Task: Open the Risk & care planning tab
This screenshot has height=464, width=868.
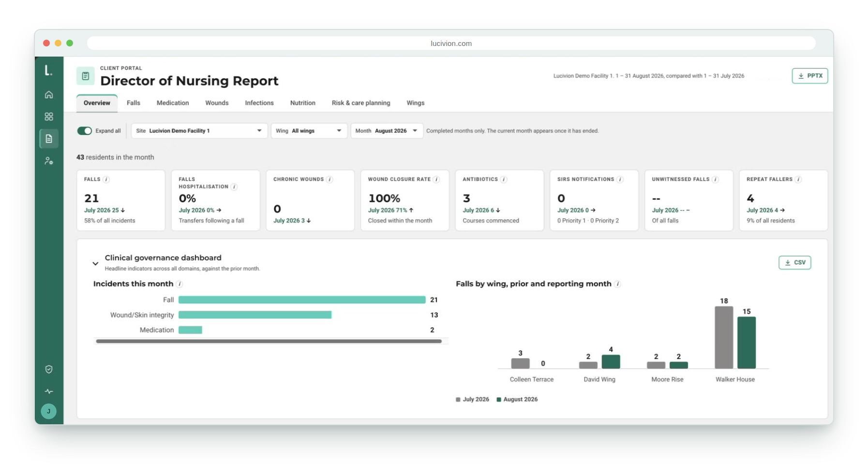Action: coord(361,103)
